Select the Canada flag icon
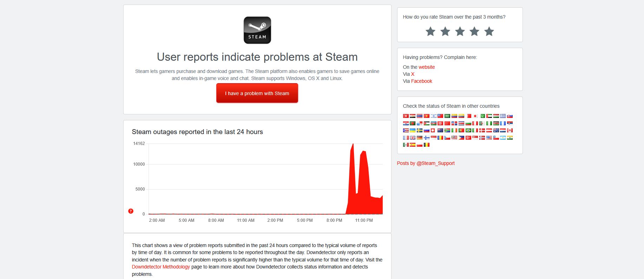 [x=510, y=130]
